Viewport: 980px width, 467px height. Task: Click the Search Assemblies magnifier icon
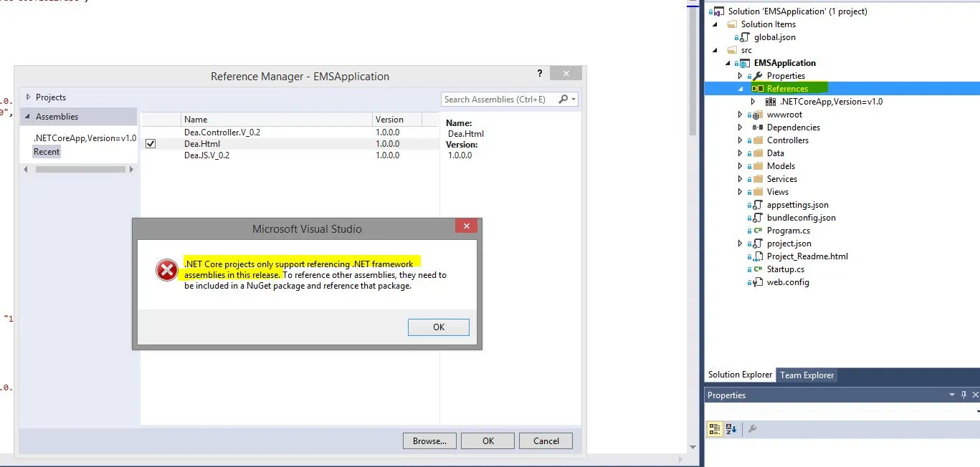coord(563,100)
